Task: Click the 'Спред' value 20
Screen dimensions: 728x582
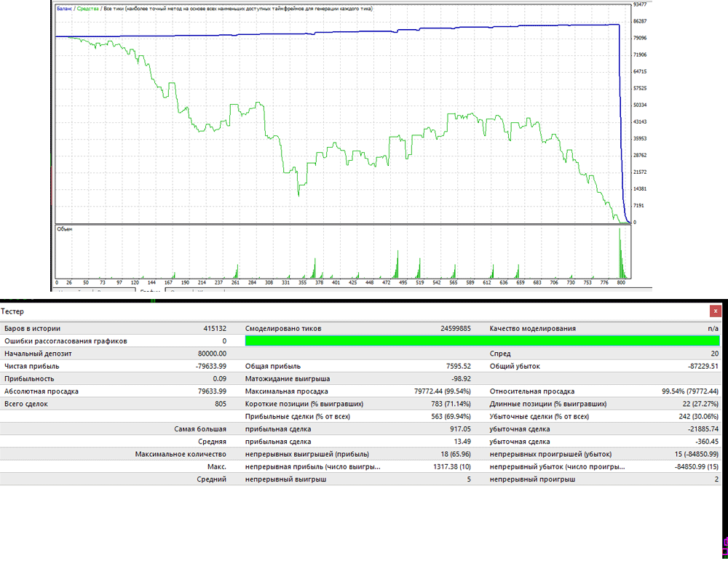Action: point(715,354)
